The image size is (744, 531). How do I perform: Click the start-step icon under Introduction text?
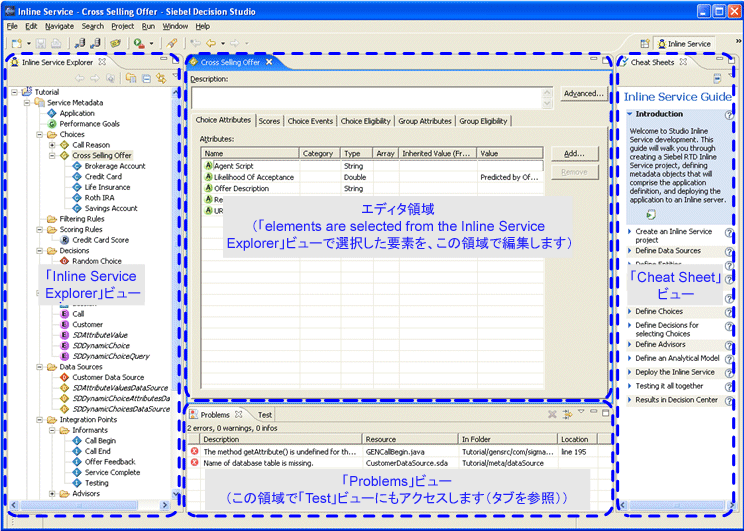pos(651,215)
